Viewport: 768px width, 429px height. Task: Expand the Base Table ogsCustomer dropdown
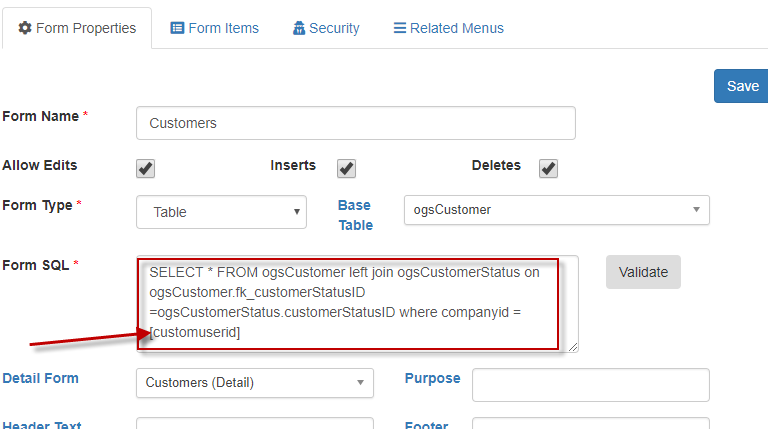click(555, 210)
